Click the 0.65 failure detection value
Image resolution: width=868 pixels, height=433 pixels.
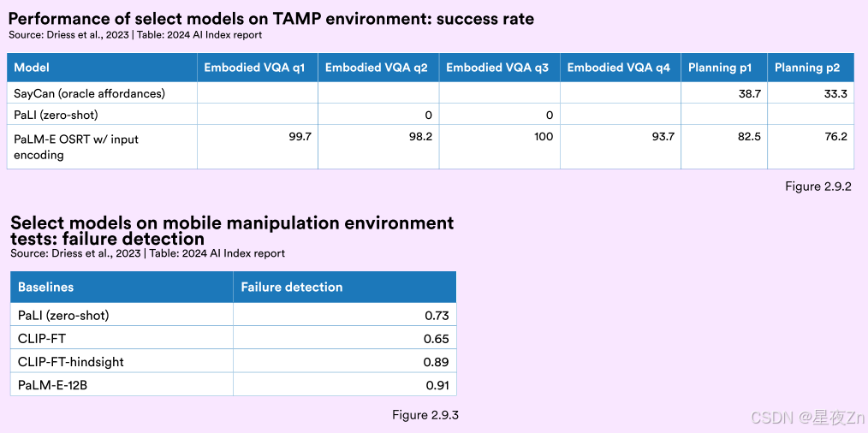click(x=437, y=340)
